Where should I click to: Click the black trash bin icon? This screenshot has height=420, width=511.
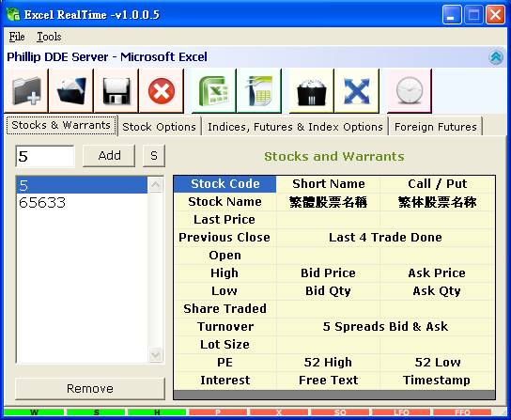(312, 90)
